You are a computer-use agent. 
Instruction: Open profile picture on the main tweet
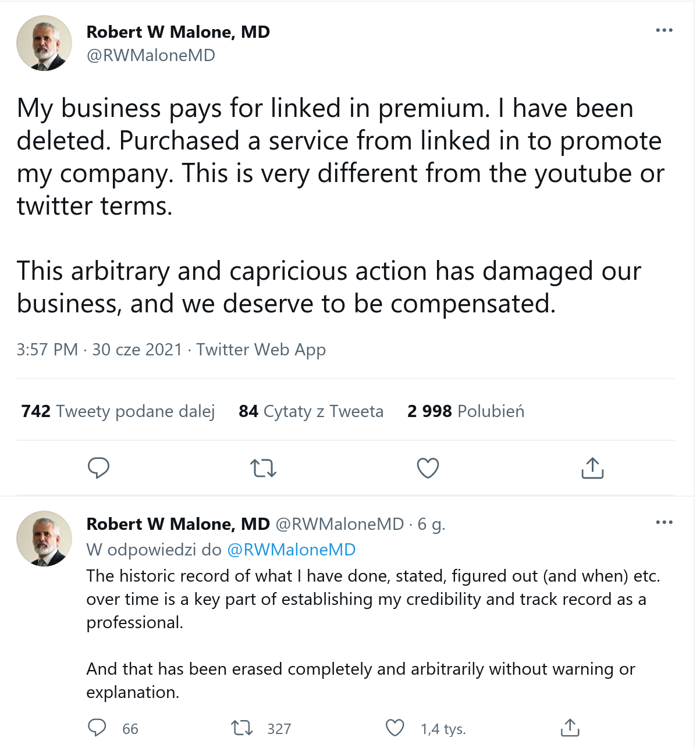coord(44,44)
